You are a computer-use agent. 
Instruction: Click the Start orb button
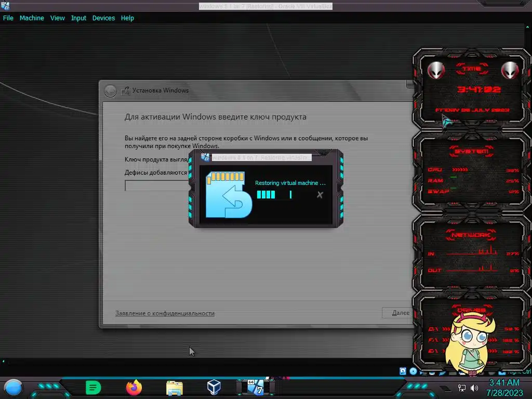(13, 388)
